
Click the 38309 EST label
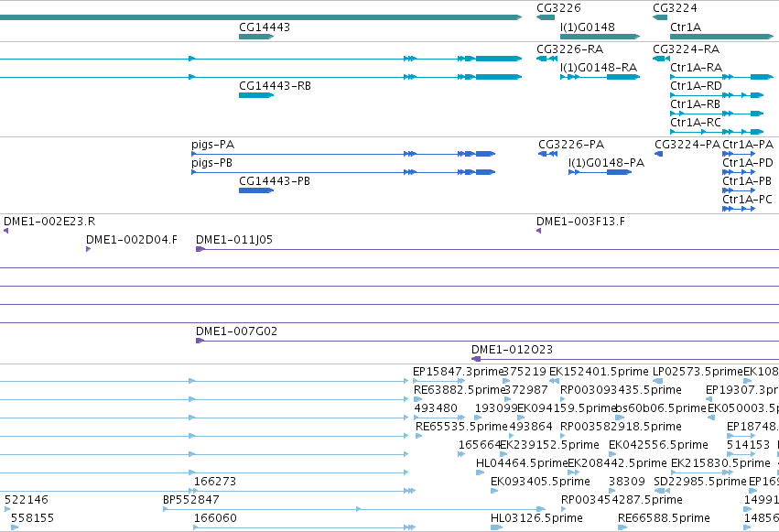tap(627, 482)
